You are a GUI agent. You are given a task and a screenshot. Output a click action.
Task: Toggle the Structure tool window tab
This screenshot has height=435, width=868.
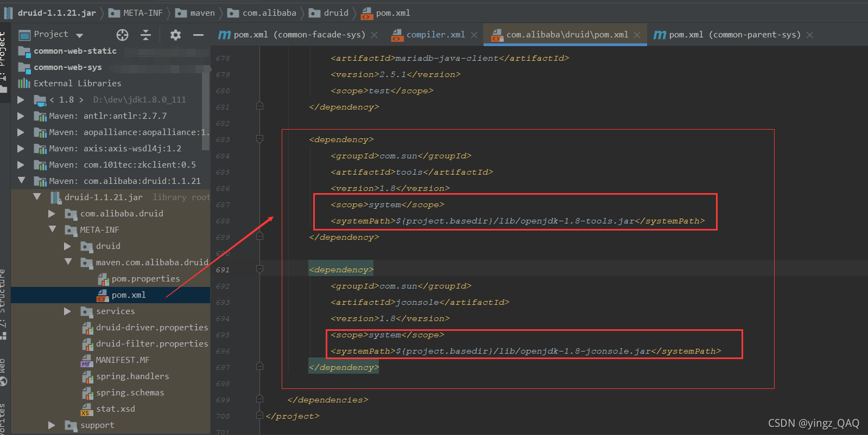pos(3,304)
